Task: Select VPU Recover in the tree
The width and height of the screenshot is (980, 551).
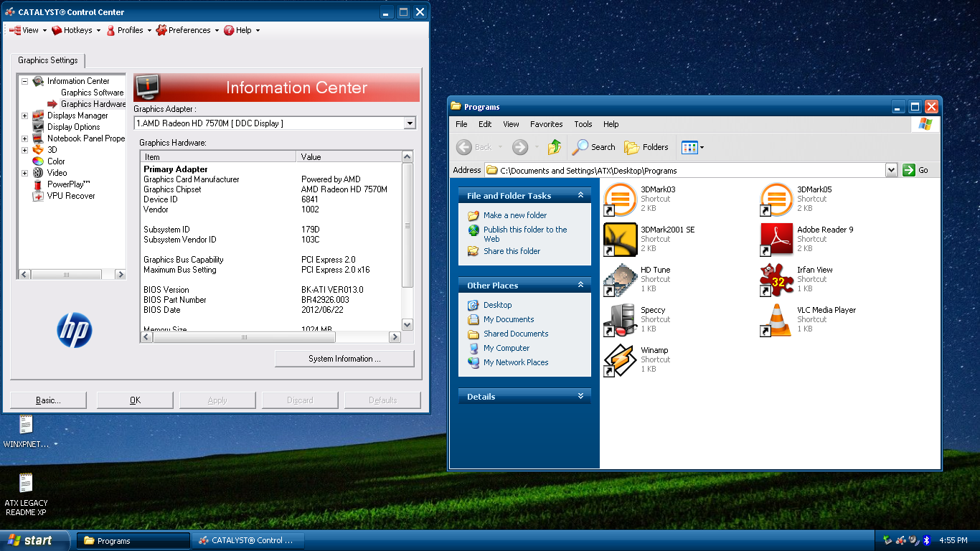Action: click(71, 196)
